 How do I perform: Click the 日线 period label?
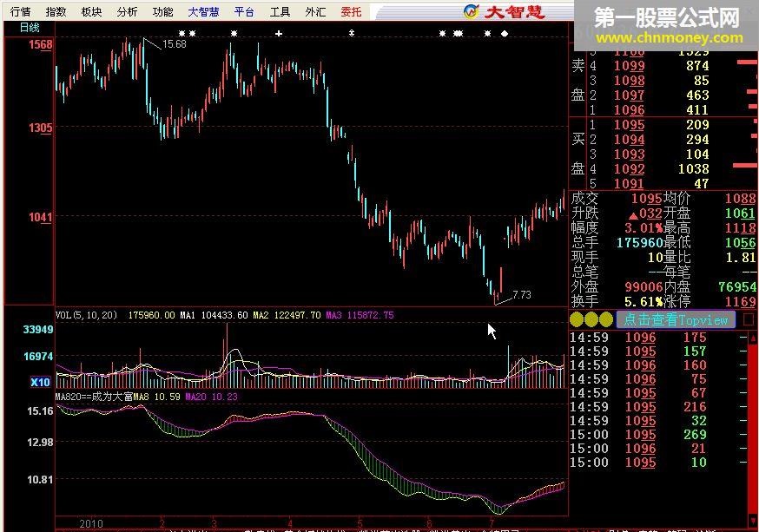tap(30, 28)
